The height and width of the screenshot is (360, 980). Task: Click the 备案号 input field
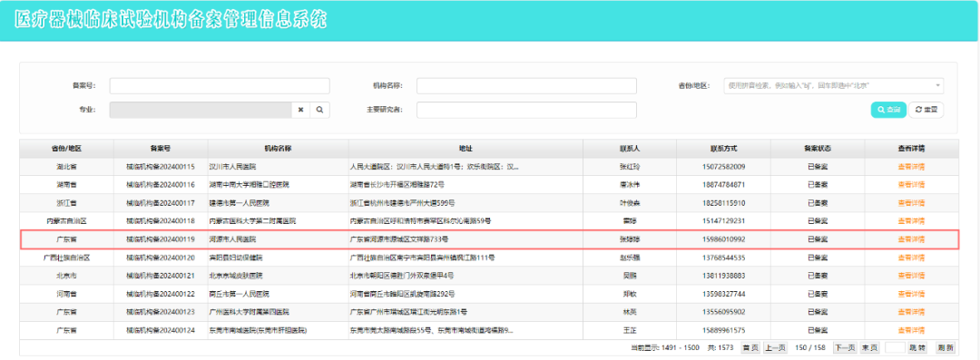pos(220,85)
